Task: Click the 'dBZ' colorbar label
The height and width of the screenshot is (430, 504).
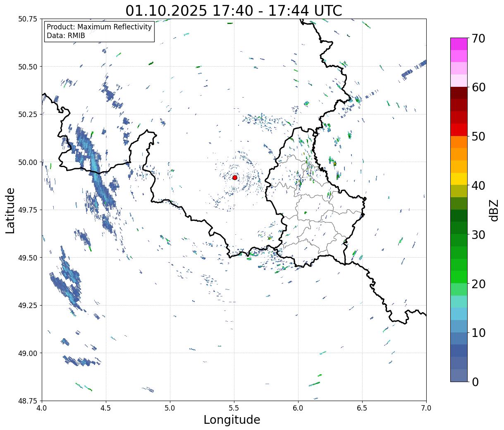Action: point(494,210)
